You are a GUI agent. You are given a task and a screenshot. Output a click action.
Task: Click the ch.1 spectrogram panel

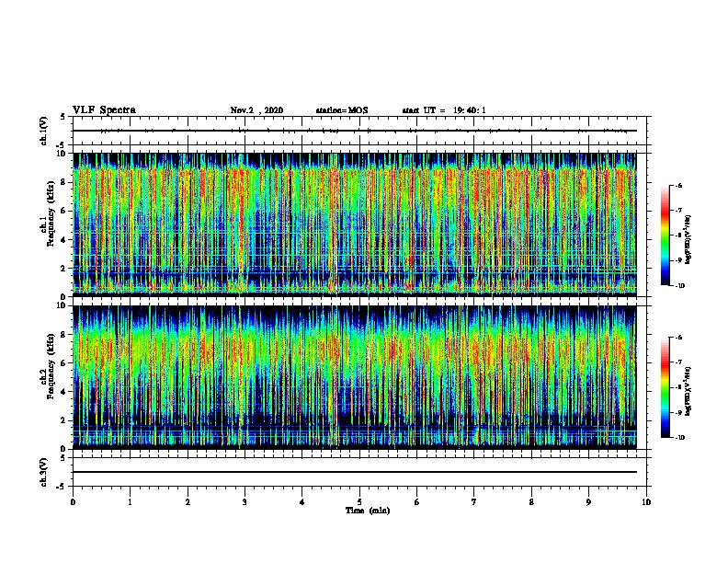(355, 224)
